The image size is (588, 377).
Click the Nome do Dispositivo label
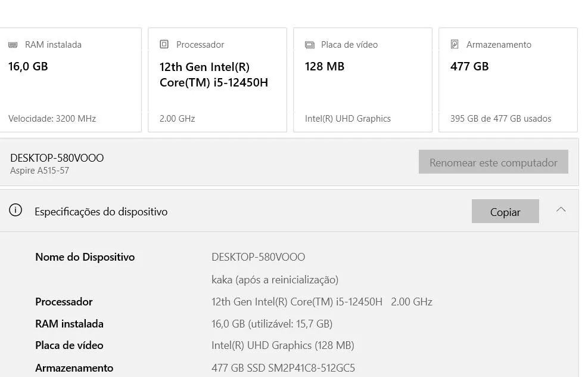(85, 257)
